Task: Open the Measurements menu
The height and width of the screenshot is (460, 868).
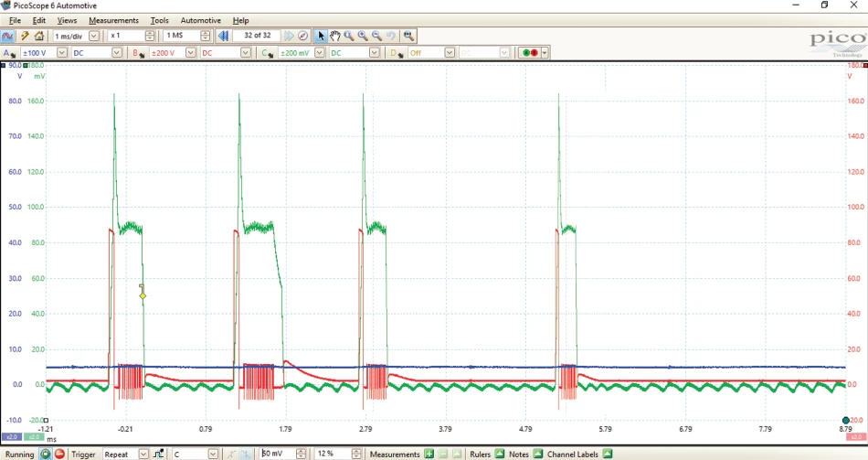Action: click(113, 20)
